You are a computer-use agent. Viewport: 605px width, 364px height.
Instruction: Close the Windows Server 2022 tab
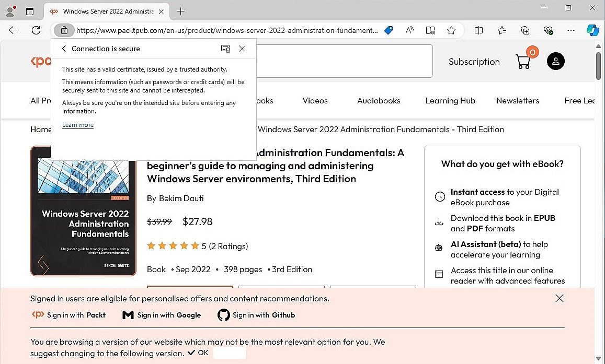[161, 11]
